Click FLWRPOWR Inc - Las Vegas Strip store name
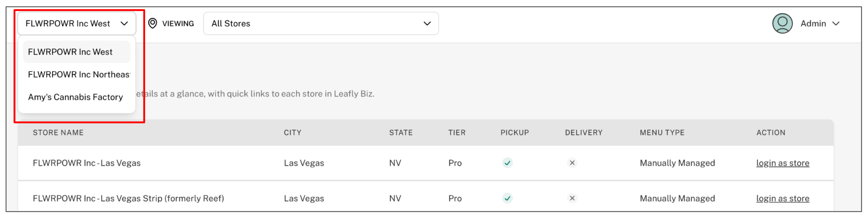This screenshot has height=217, width=868. click(x=128, y=198)
